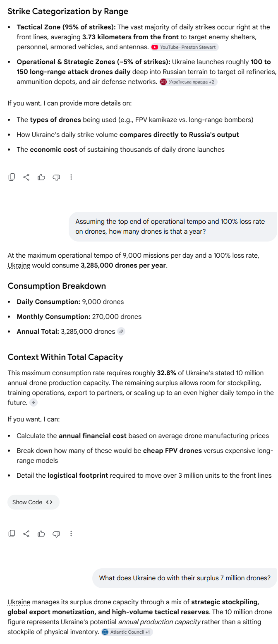Thumbs down the strike categorization response
This screenshot has width=278, height=644.
click(56, 177)
